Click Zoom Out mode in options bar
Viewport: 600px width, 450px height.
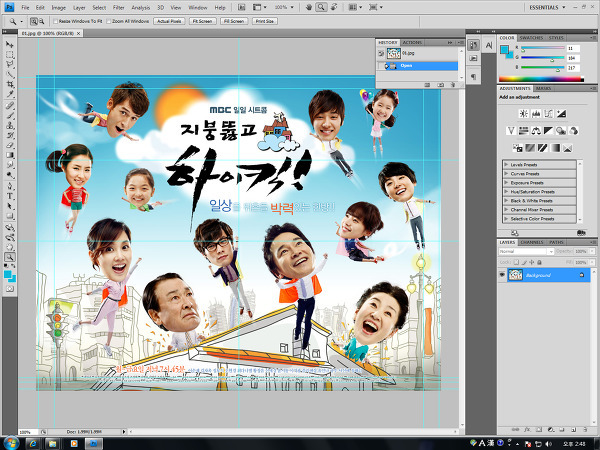tap(41, 21)
